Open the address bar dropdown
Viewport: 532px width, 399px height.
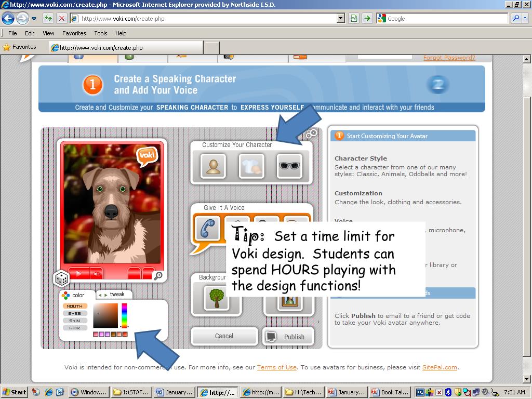(x=341, y=18)
